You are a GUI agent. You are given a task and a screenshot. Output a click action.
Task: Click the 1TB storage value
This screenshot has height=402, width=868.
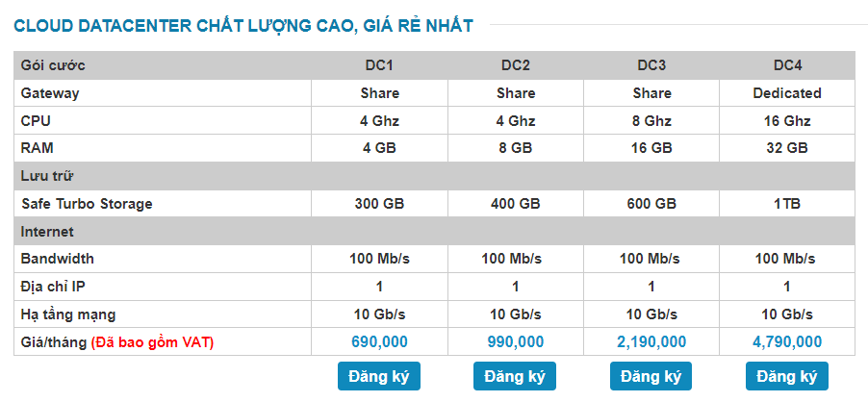[787, 204]
